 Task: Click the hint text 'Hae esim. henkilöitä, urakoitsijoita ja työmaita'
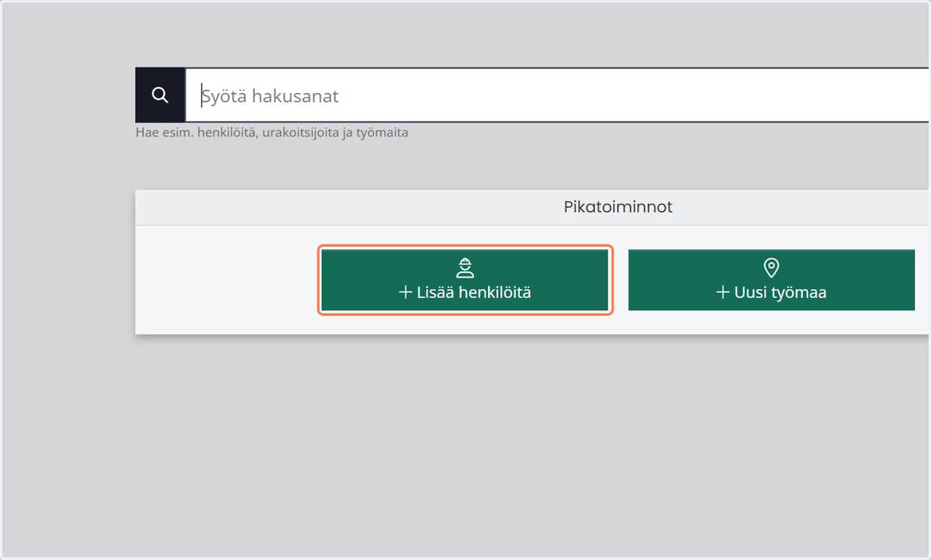pos(272,133)
